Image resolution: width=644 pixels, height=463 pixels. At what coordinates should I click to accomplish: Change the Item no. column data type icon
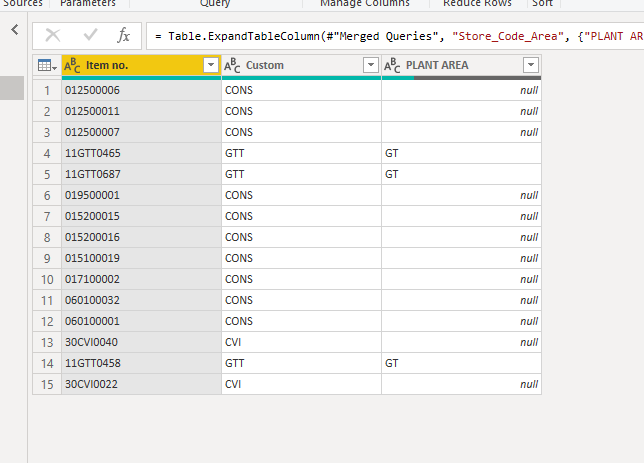tap(72, 65)
